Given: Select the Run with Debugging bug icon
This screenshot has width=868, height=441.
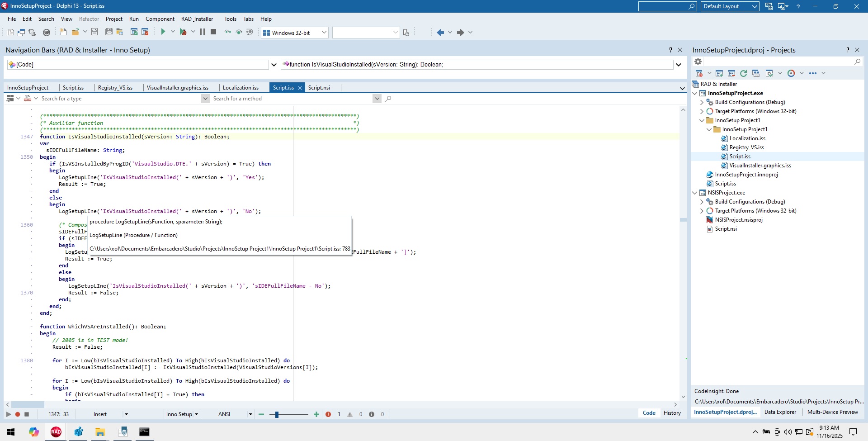Looking at the screenshot, I should coord(184,32).
